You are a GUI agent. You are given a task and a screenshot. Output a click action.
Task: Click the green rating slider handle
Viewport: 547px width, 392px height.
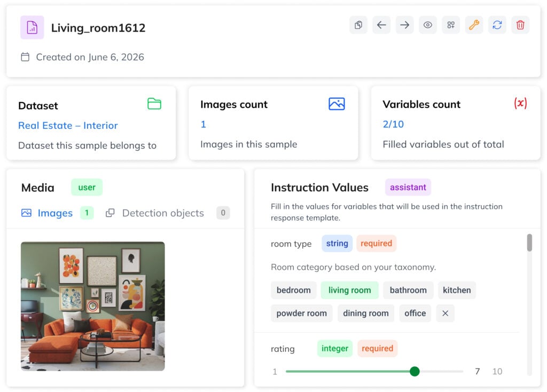(416, 371)
